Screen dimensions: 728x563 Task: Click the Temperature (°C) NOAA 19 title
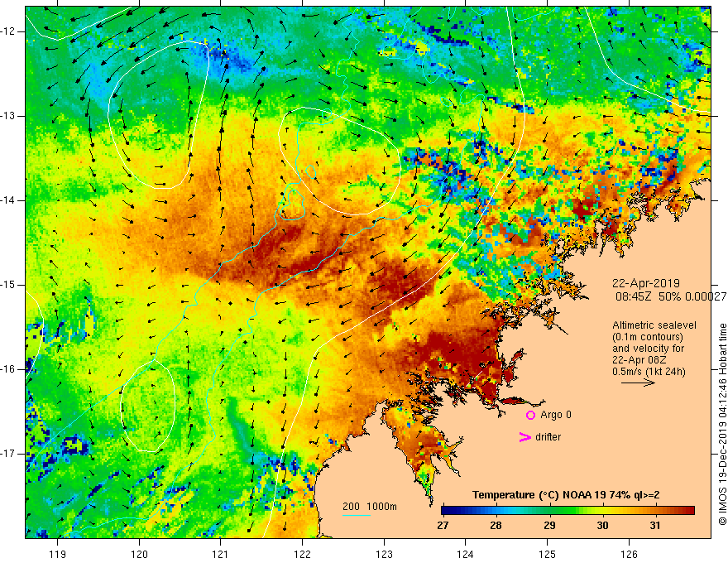[566, 495]
